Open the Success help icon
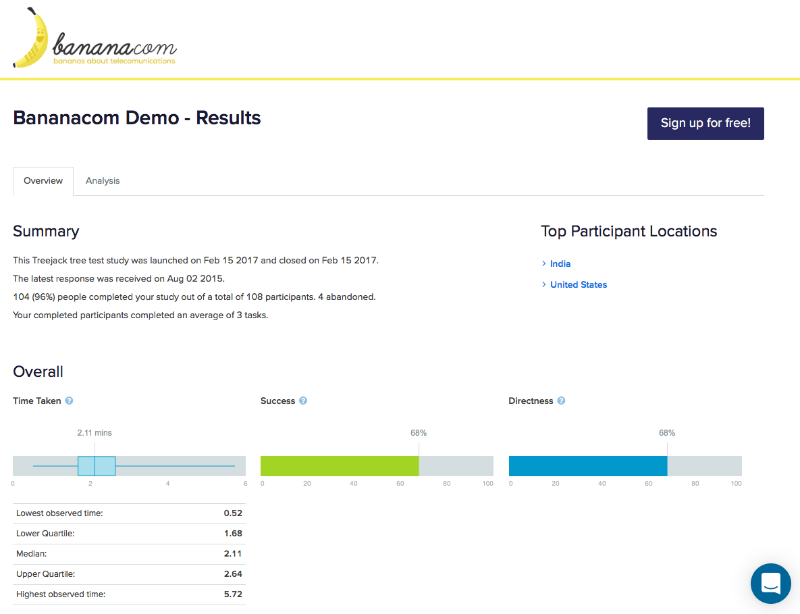Image resolution: width=800 pixels, height=614 pixels. 303,401
